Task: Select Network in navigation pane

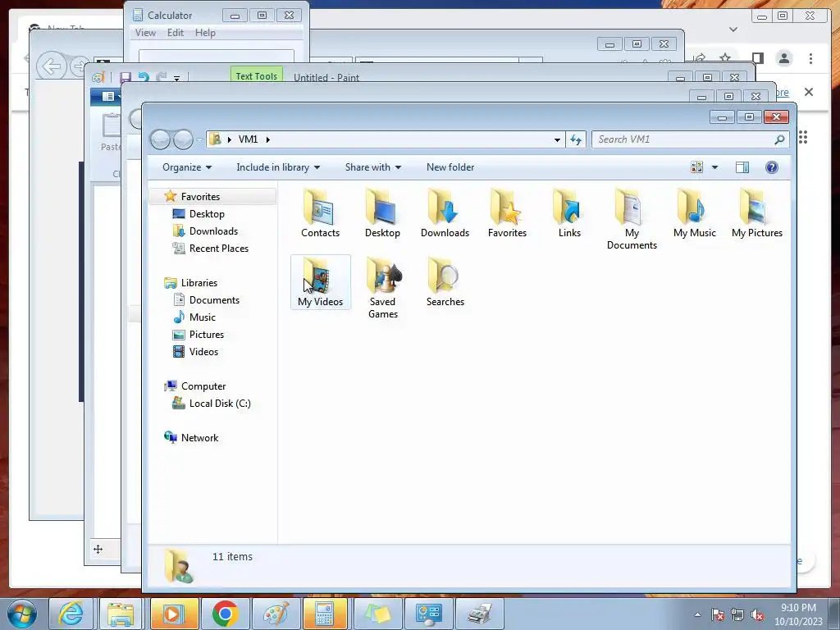Action: point(199,438)
